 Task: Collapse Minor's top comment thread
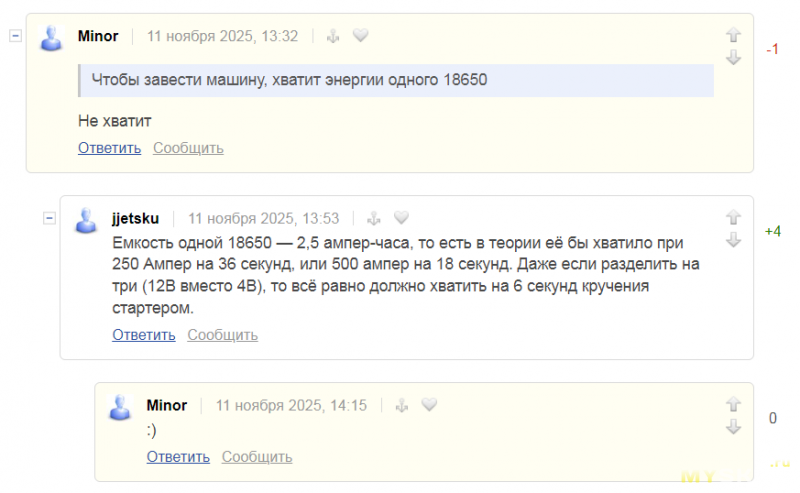click(15, 36)
